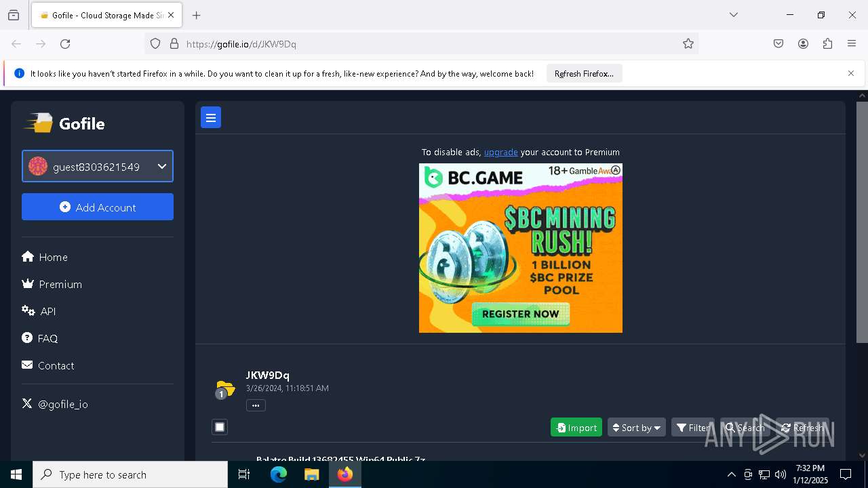This screenshot has height=488, width=868.
Task: Open the list all tabs dropdown
Action: (734, 15)
